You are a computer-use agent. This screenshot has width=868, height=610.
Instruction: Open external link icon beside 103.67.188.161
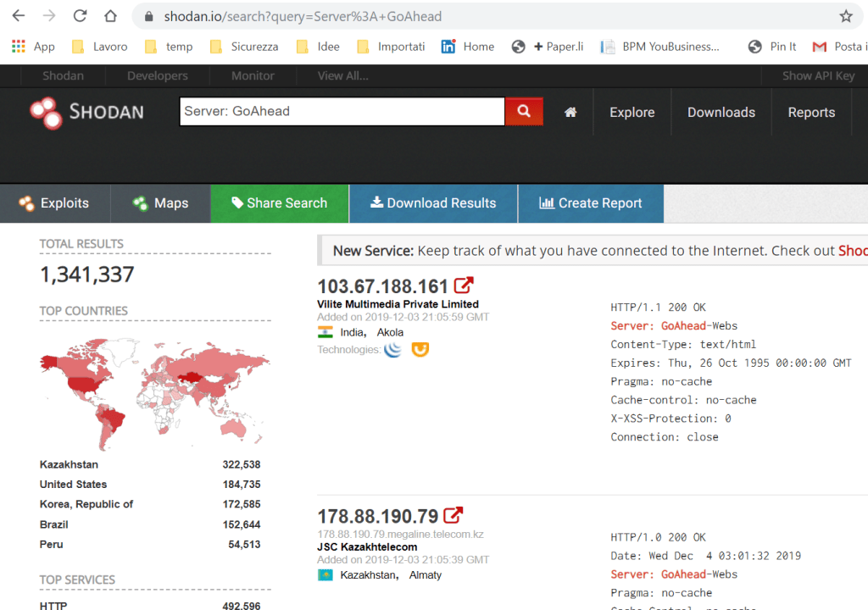[x=464, y=285]
